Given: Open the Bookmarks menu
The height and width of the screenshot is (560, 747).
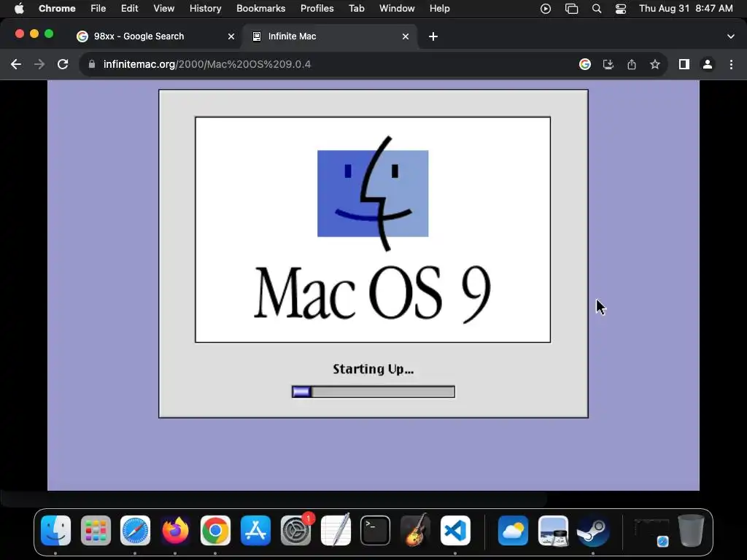Looking at the screenshot, I should pos(260,9).
